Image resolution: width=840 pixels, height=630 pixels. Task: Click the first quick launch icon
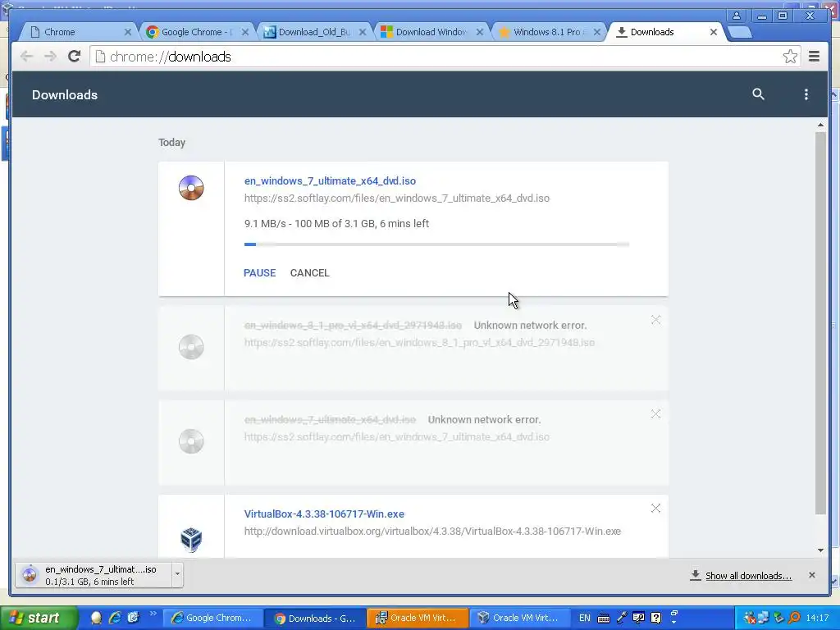click(x=97, y=618)
